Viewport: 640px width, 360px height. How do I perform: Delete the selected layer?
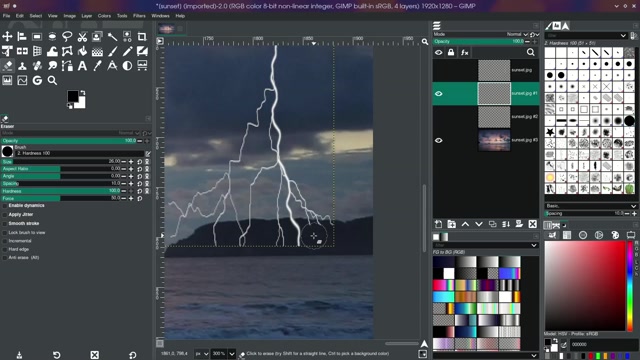pos(533,224)
